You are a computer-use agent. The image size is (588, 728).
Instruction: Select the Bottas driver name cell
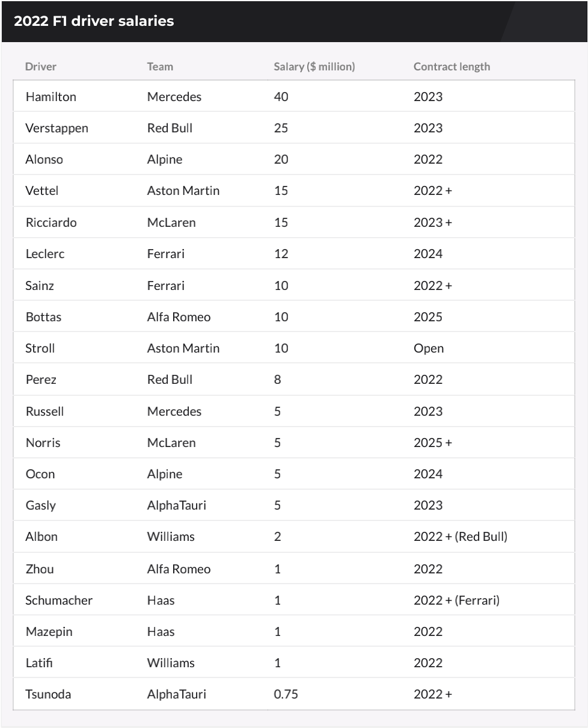coord(43,316)
